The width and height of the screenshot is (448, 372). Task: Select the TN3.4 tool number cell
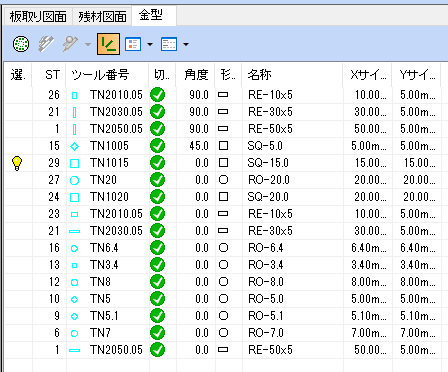pos(104,265)
